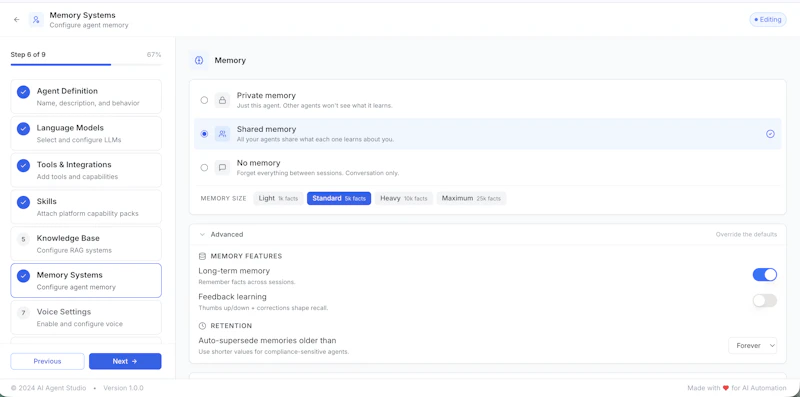Click "Thumbs up/down + corrections shape recall." text
This screenshot has width=800, height=397.
click(263, 308)
